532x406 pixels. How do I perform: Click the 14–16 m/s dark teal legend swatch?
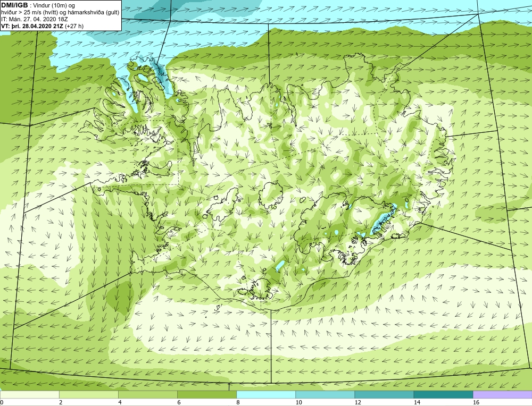coord(443,395)
